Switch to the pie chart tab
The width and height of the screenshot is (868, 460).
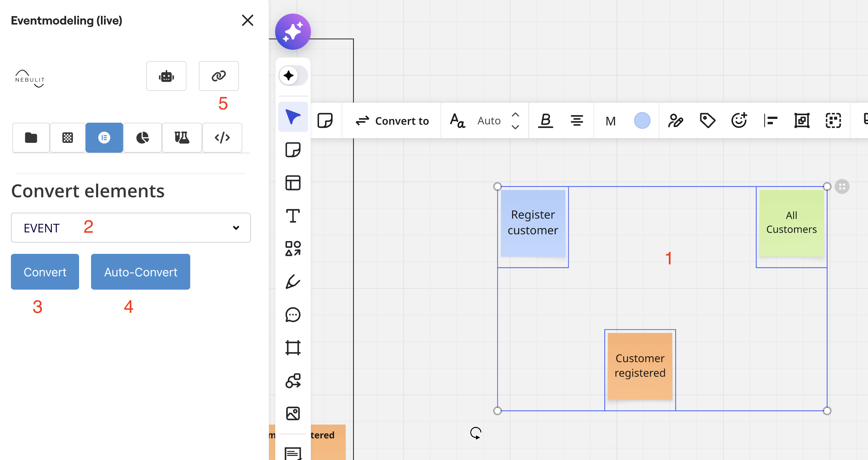point(143,138)
